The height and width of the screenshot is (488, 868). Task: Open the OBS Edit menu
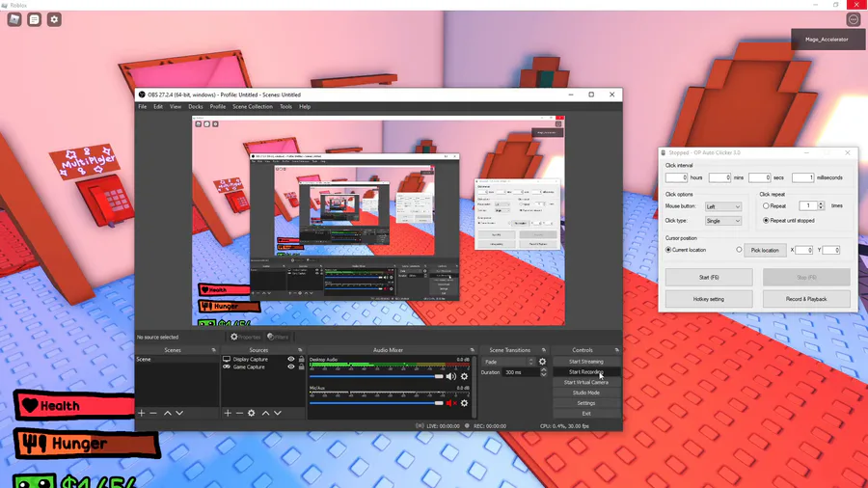(158, 107)
